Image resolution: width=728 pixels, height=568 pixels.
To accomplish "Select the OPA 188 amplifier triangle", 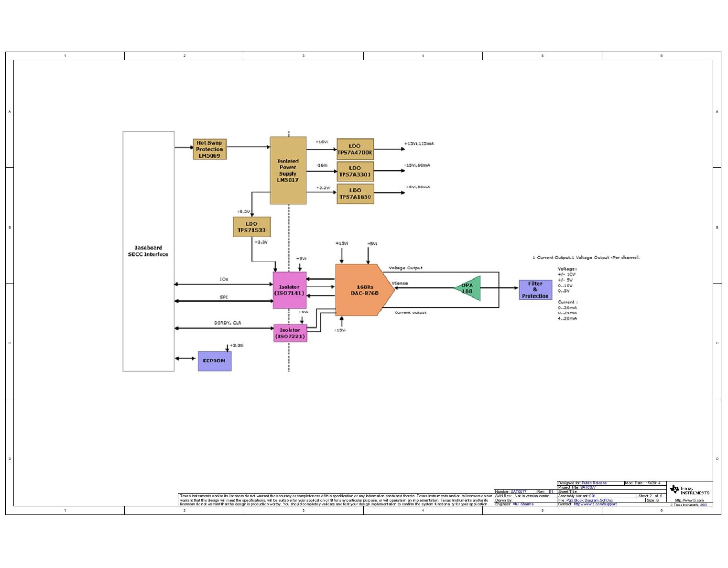I will point(467,288).
